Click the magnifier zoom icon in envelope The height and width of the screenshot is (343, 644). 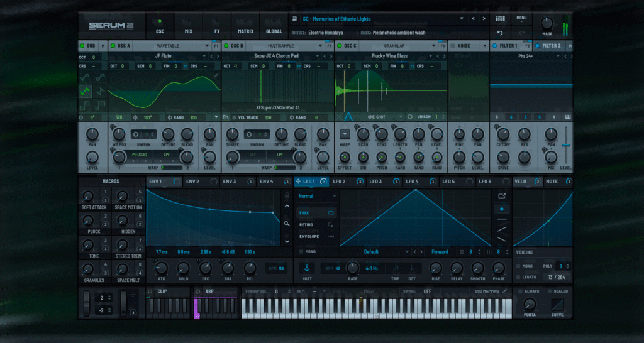(x=287, y=223)
